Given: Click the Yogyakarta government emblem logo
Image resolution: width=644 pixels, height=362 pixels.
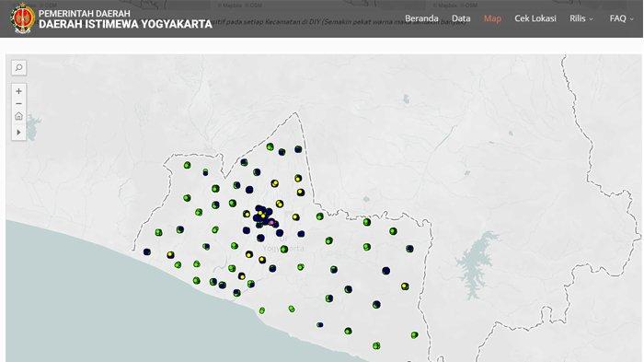Looking at the screenshot, I should coord(23,18).
